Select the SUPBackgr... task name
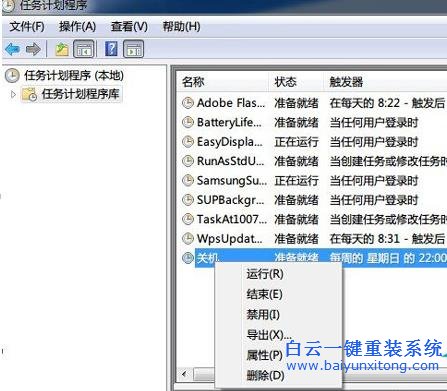447x391 pixels. click(230, 200)
